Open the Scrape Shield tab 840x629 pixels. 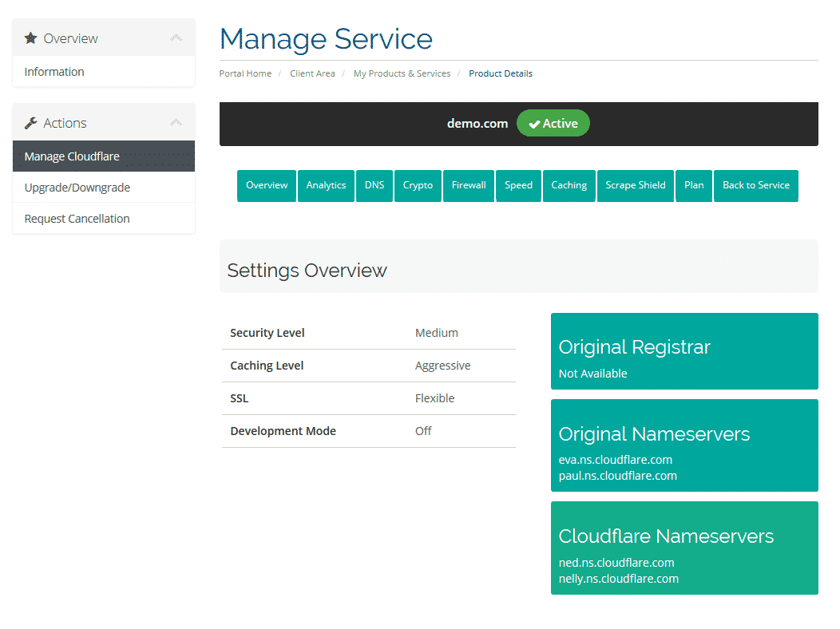pyautogui.click(x=635, y=185)
